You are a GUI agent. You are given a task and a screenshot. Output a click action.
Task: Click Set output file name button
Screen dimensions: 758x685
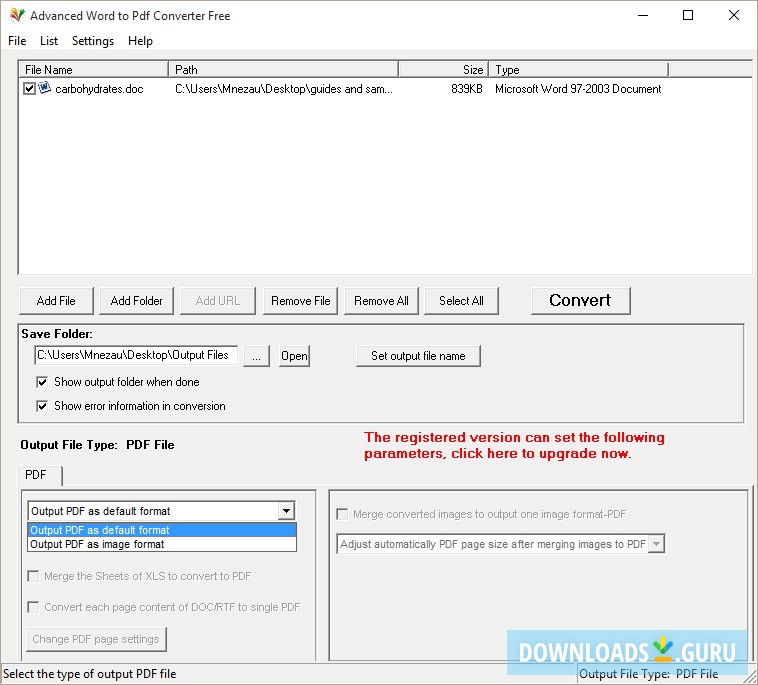(x=418, y=356)
